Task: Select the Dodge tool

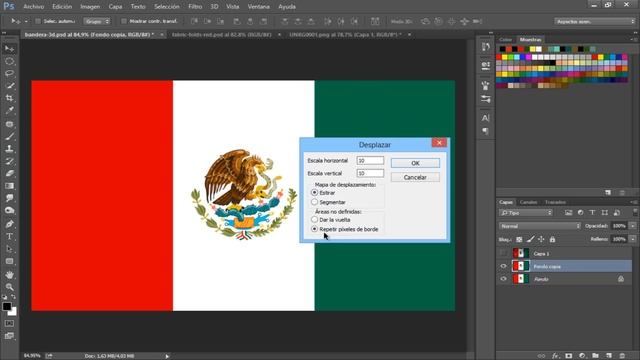Action: [9, 210]
